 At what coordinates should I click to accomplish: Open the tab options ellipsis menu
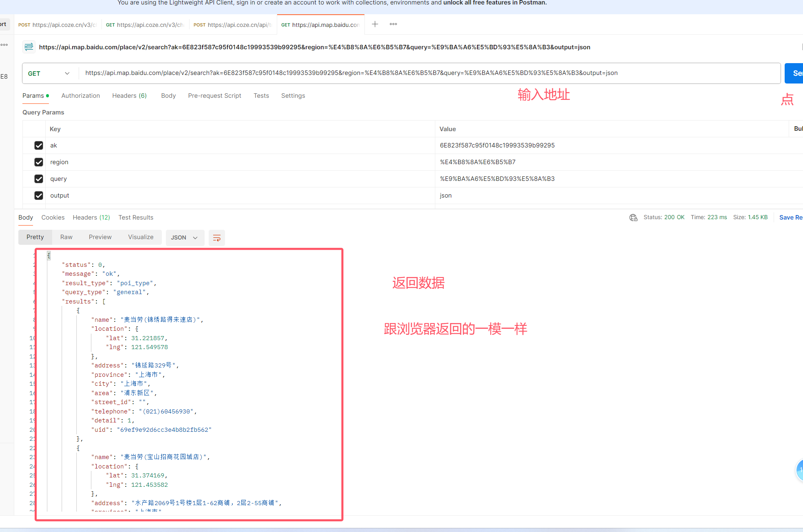tap(393, 24)
